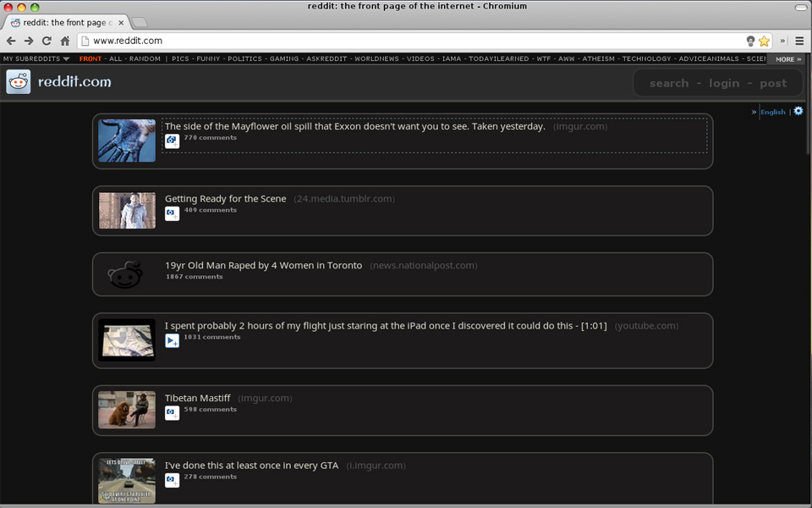The height and width of the screenshot is (508, 812).
Task: View 770 comments on oil spill post
Action: (211, 138)
